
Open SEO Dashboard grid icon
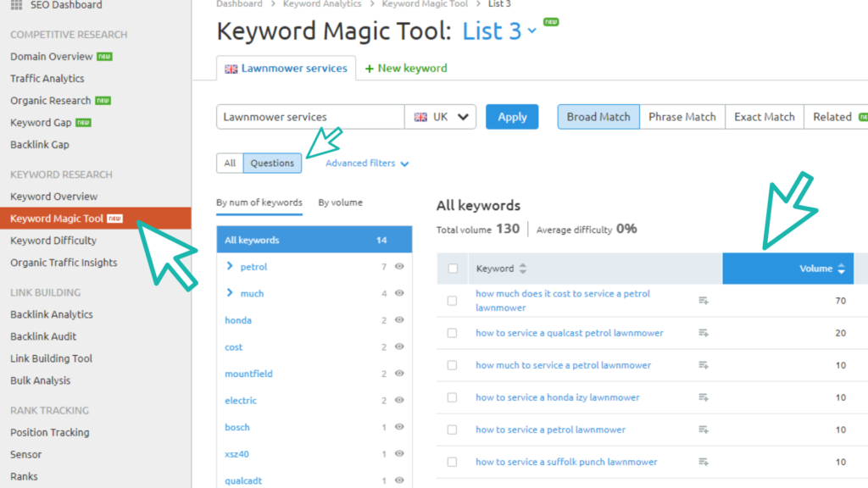17,5
